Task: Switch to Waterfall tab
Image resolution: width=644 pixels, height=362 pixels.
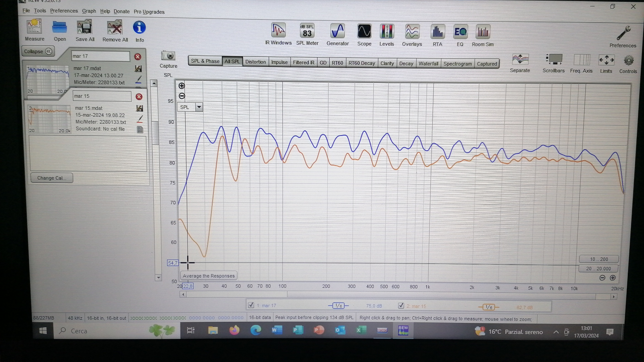Action: click(428, 64)
